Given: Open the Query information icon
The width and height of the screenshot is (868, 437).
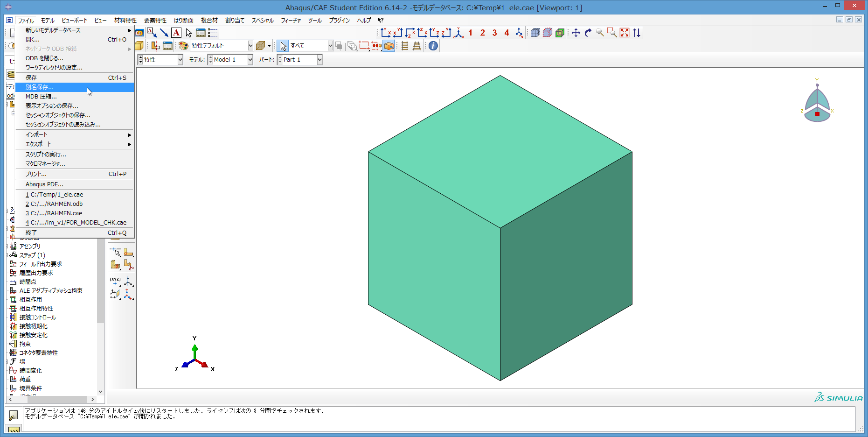Looking at the screenshot, I should click(x=433, y=46).
